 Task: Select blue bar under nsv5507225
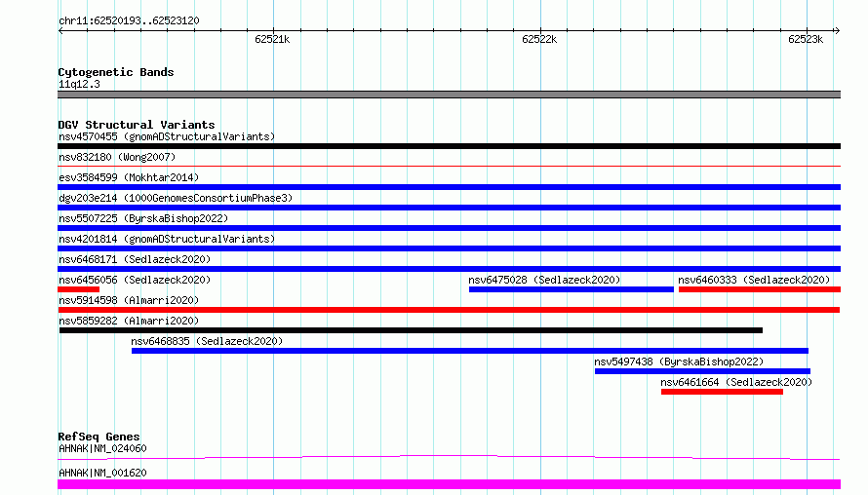coord(449,228)
